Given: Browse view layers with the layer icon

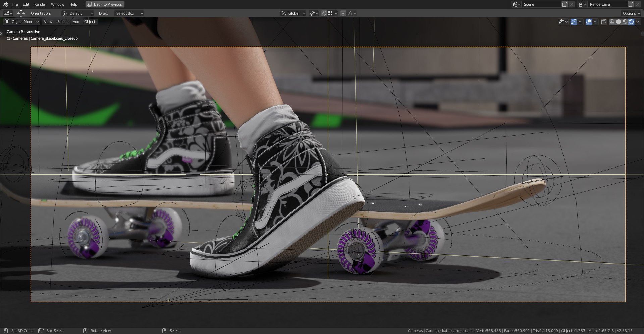Looking at the screenshot, I should pos(583,4).
